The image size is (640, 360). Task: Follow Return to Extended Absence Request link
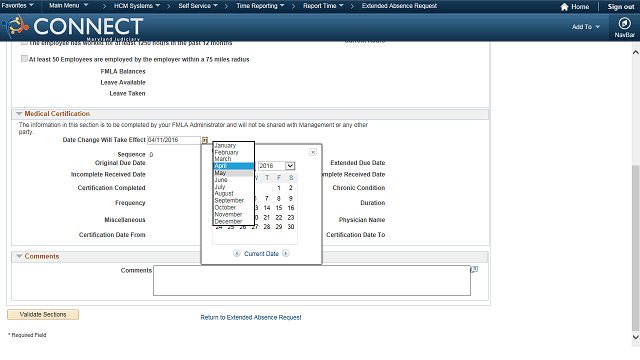pyautogui.click(x=251, y=317)
